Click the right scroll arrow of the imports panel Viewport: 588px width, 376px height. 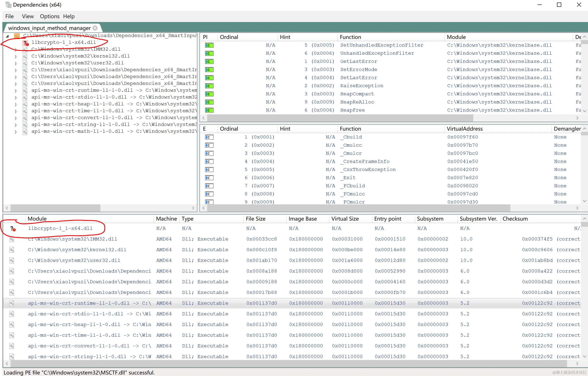577,118
